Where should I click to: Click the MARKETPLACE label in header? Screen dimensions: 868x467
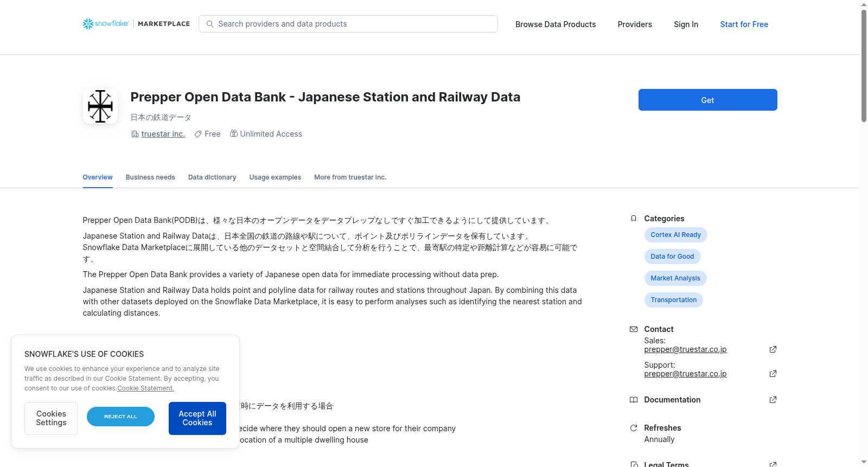164,24
